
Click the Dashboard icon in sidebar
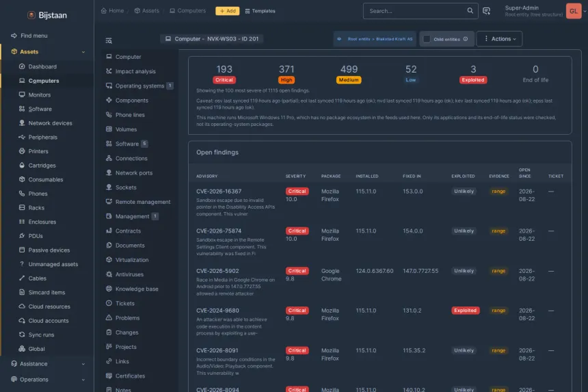[22, 66]
